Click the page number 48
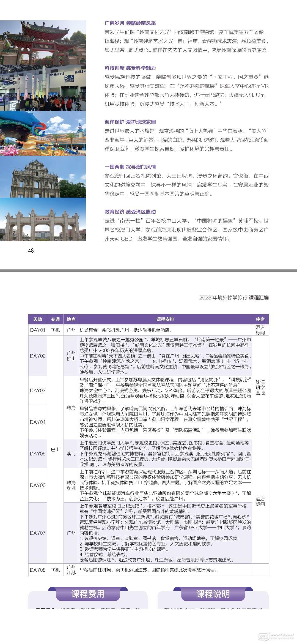Image resolution: width=297 pixels, height=644 pixels. pyautogui.click(x=31, y=250)
